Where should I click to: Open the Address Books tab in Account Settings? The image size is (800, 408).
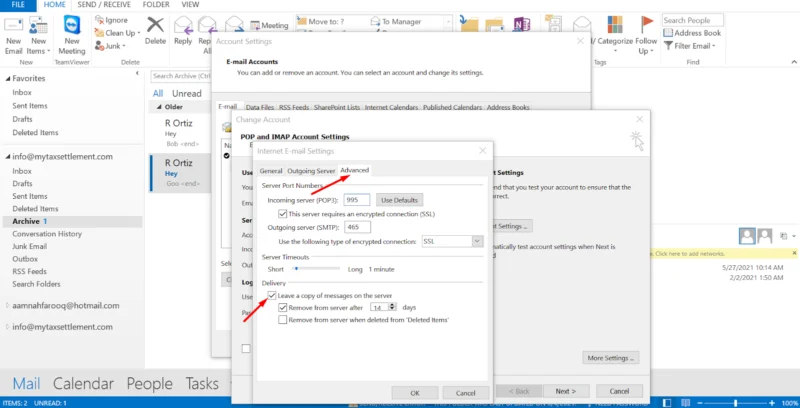508,107
